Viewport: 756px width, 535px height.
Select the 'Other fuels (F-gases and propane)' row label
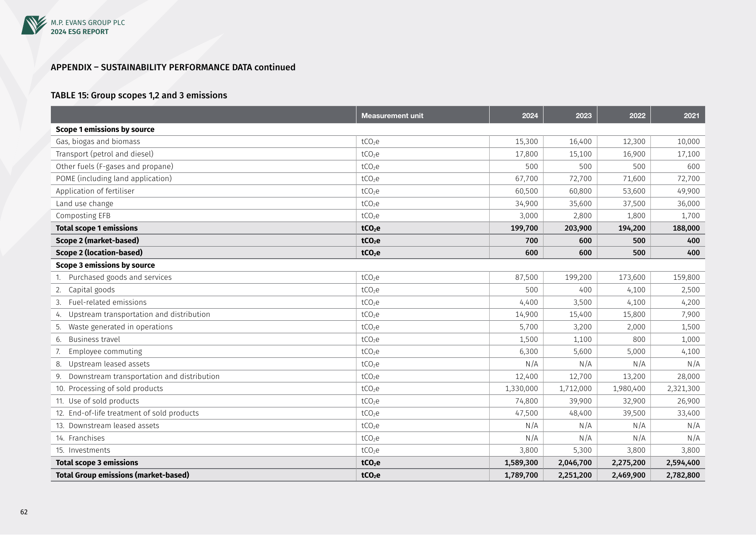coord(115,166)
